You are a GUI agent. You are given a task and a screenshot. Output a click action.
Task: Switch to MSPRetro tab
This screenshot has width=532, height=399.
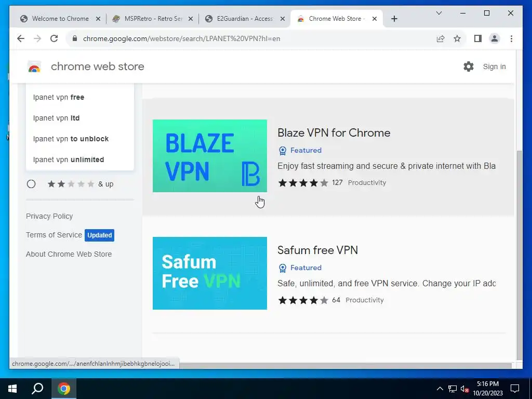coord(153,19)
